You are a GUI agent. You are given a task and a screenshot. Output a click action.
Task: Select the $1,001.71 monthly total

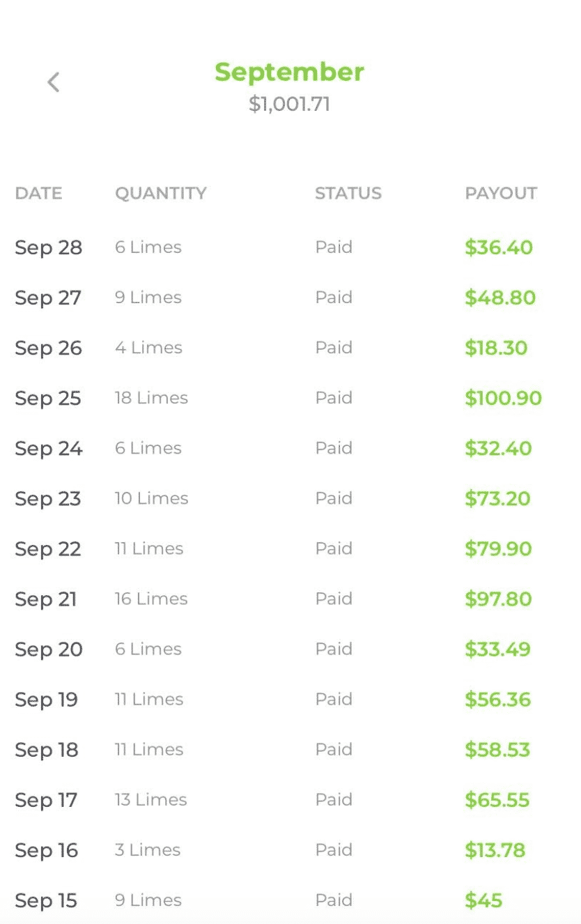click(x=289, y=104)
